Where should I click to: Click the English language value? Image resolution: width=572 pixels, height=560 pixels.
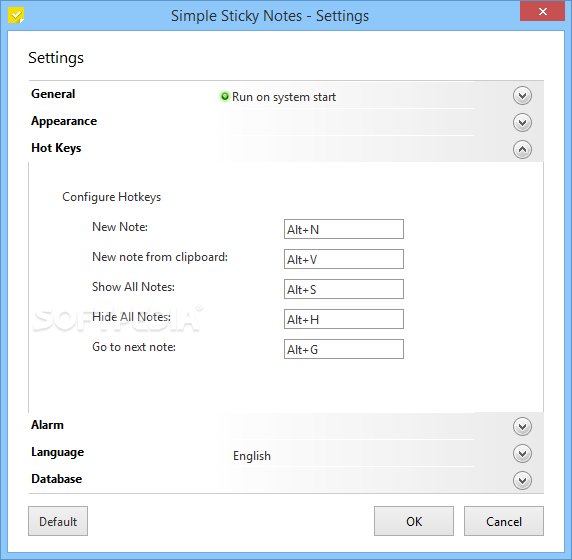tap(252, 456)
